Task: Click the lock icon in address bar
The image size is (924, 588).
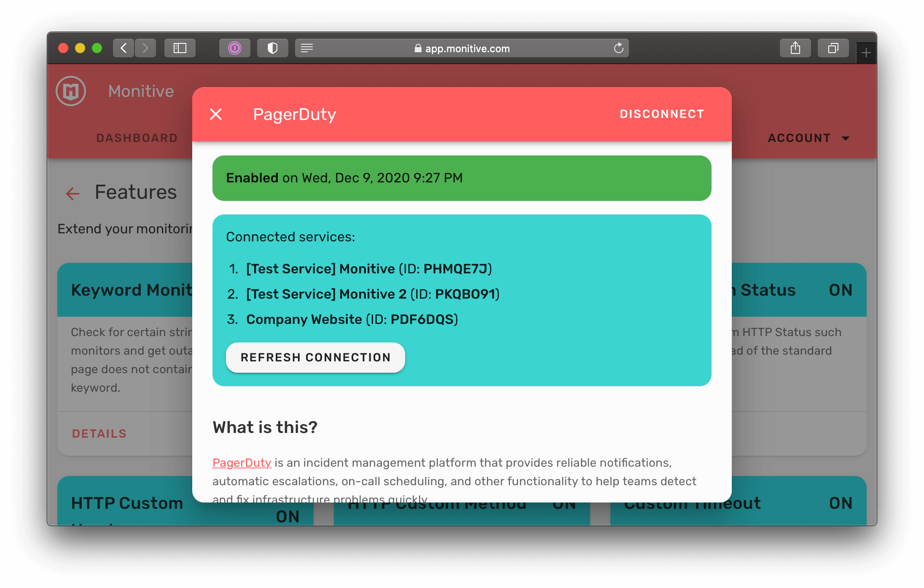Action: pos(418,48)
